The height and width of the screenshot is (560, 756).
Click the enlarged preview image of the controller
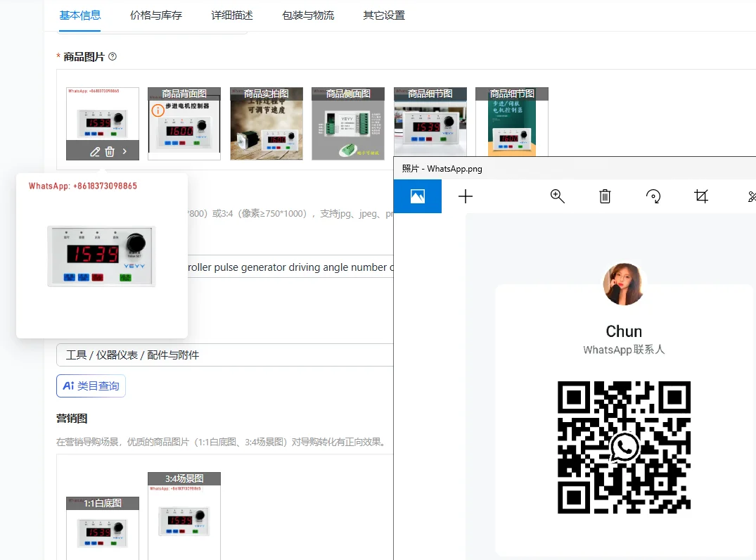pos(102,256)
